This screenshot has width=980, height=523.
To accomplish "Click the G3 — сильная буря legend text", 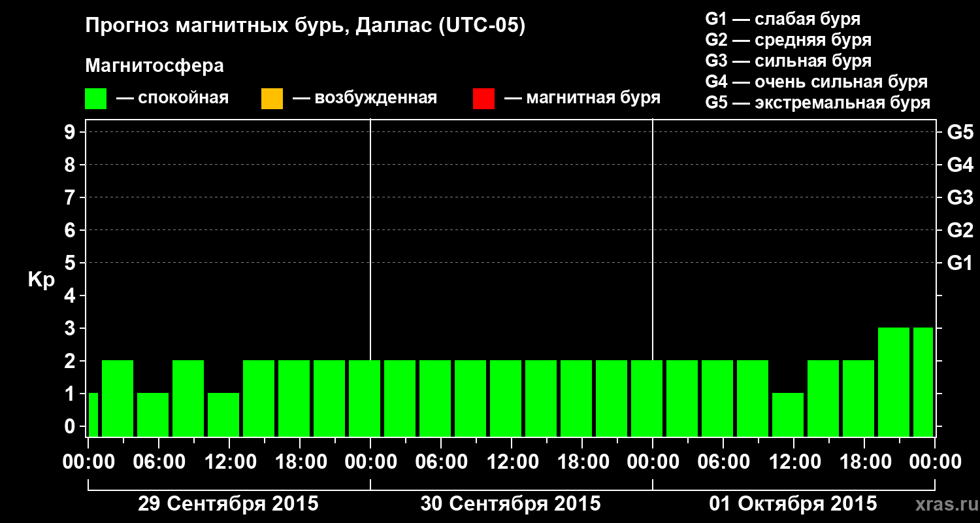I will pyautogui.click(x=789, y=61).
